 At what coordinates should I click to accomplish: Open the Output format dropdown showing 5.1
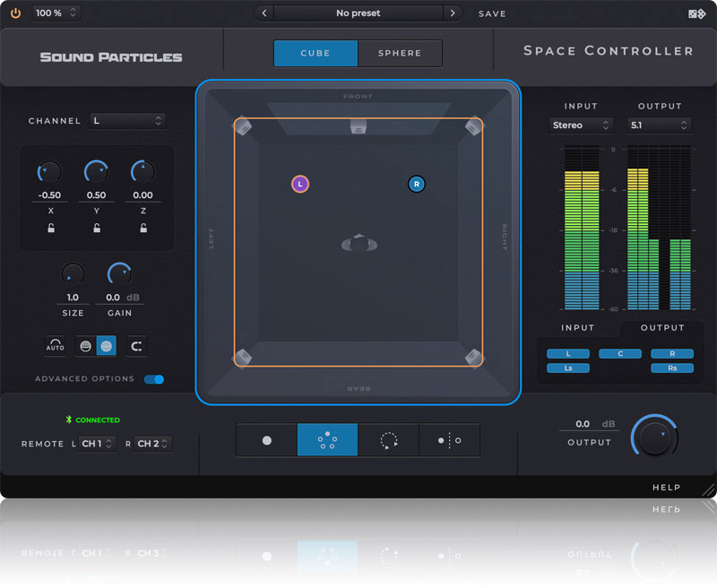(x=659, y=125)
